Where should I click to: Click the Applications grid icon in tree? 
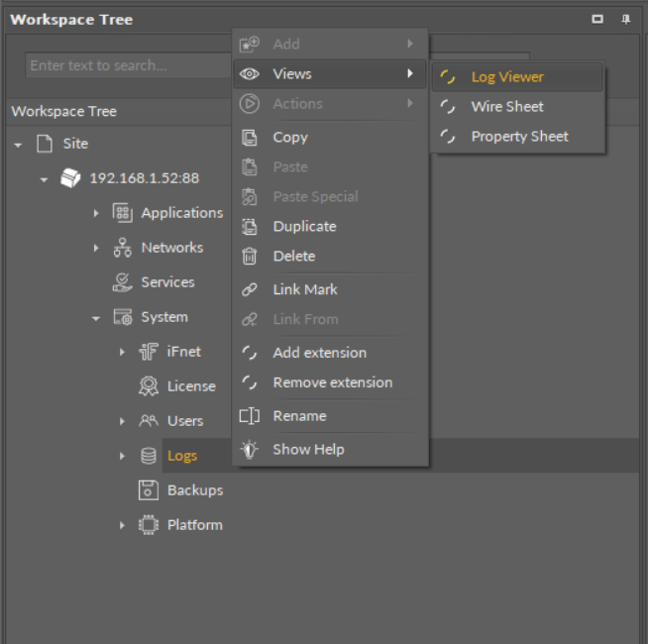coord(123,213)
